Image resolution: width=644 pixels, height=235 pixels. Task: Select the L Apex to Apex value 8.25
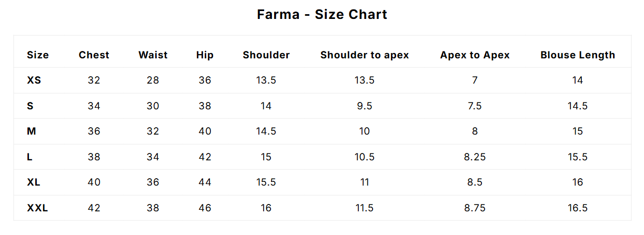(x=475, y=157)
